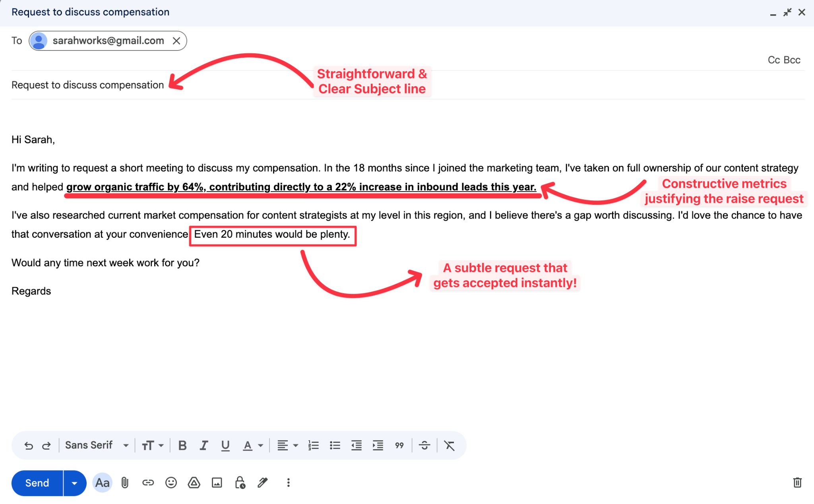This screenshot has width=814, height=504.
Task: Attach a file with paperclip icon
Action: point(125,483)
